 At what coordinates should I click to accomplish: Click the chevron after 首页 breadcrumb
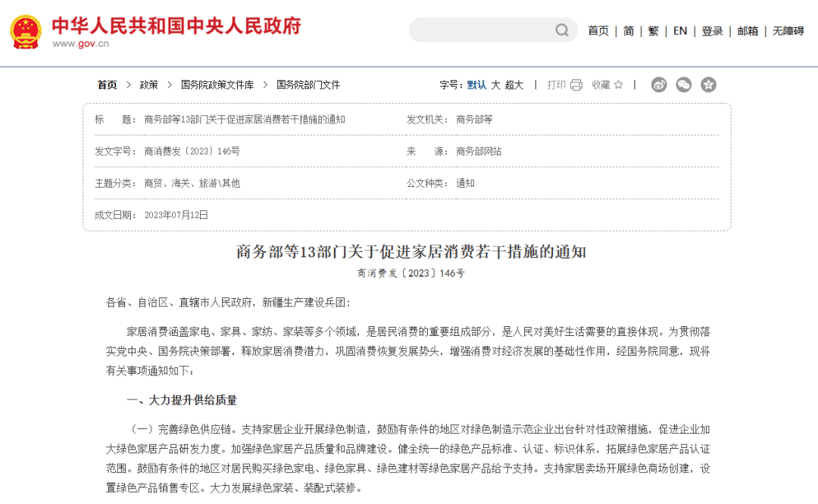tap(128, 85)
